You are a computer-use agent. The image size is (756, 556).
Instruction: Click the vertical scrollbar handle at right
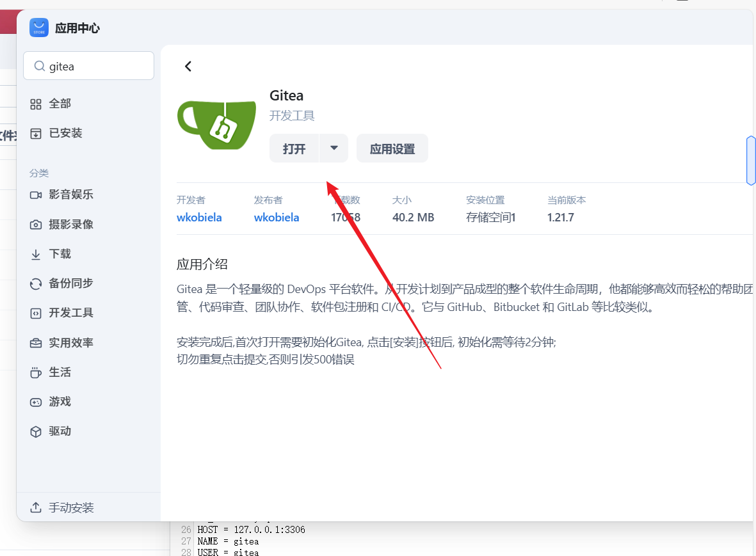pos(751,161)
